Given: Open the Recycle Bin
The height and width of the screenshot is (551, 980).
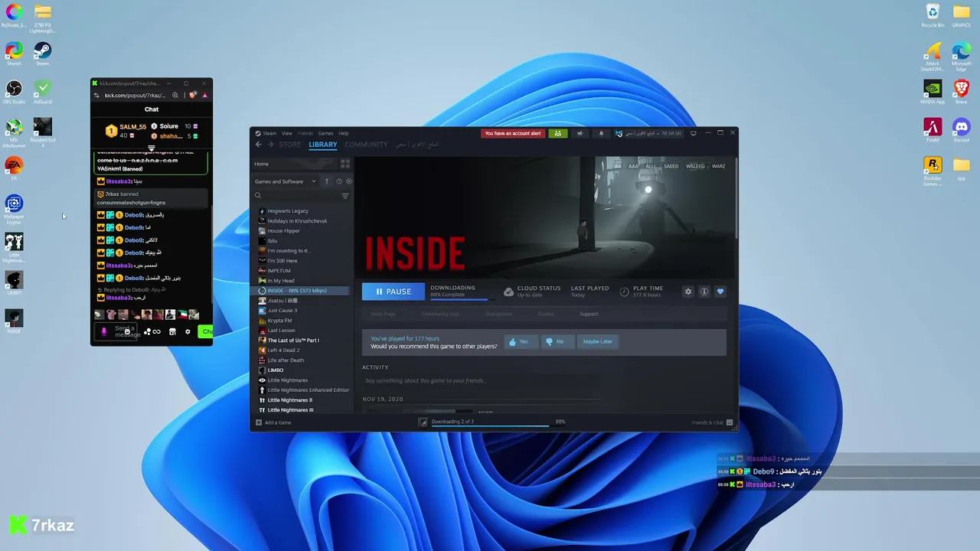Looking at the screenshot, I should (933, 15).
